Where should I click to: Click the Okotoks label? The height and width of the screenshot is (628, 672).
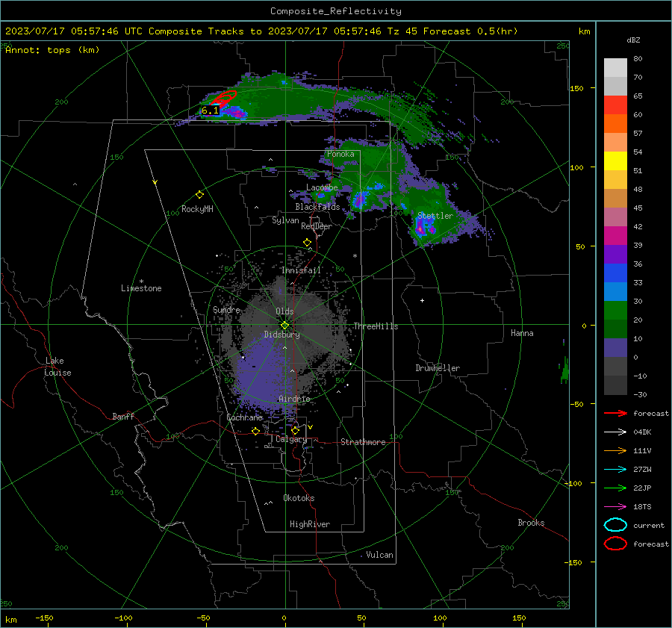point(299,498)
